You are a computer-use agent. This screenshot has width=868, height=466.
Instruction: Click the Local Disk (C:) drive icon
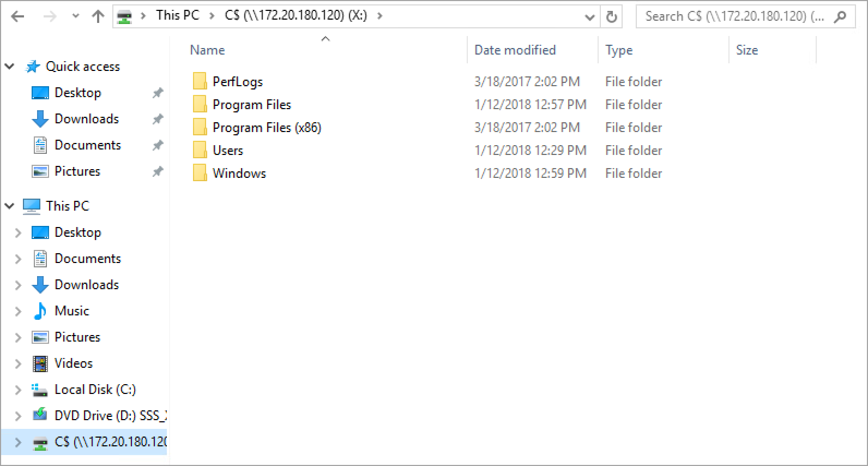(40, 390)
